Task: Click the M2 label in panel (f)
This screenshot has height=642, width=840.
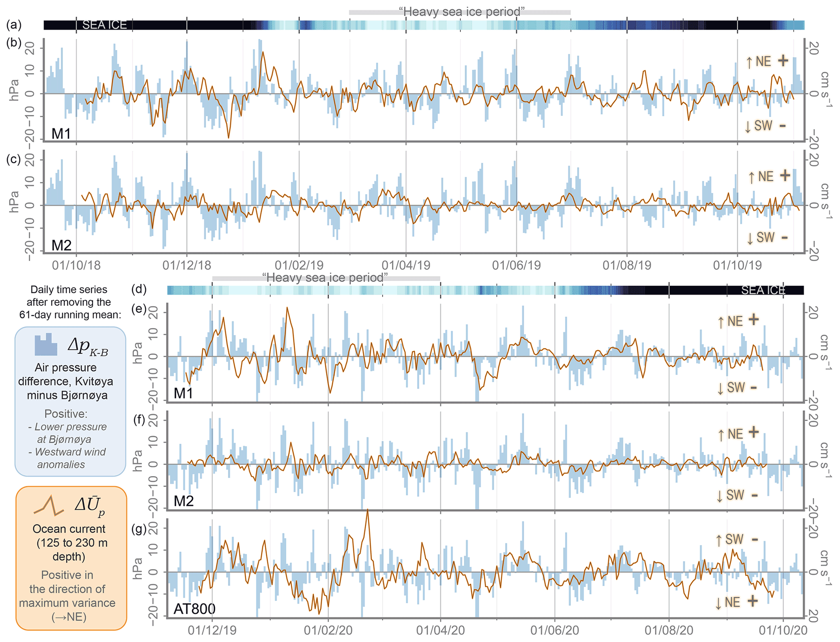Action: point(183,501)
